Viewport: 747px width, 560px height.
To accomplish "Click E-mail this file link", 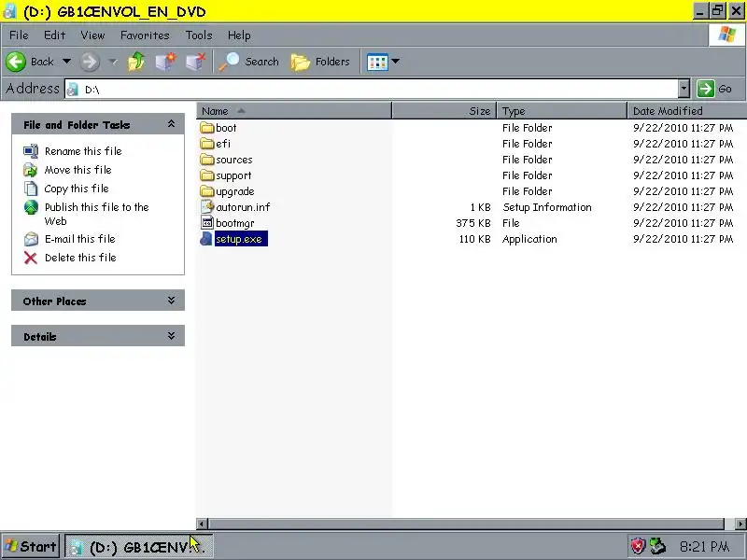I will tap(80, 239).
